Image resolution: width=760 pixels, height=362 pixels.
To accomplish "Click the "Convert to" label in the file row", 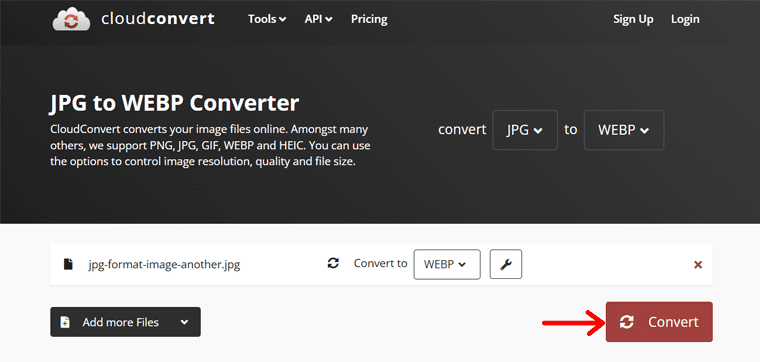I will point(380,263).
